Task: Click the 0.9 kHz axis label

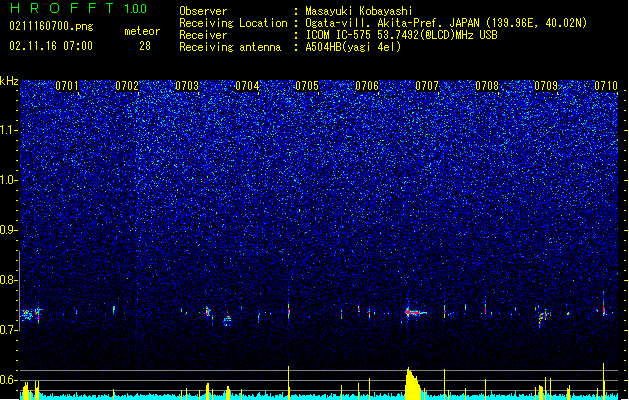Action: click(8, 230)
